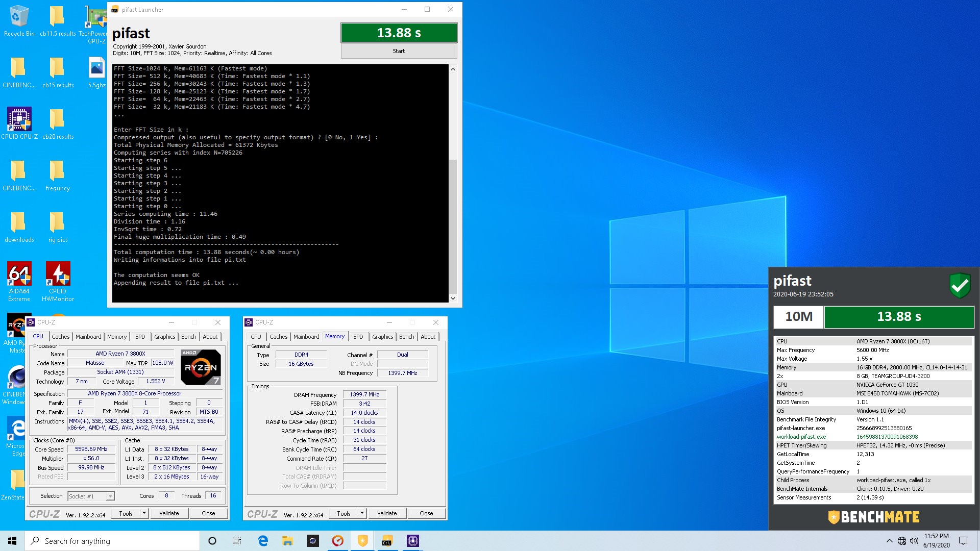Switch to About tab in left CPU-Z
The image size is (980, 551).
210,337
